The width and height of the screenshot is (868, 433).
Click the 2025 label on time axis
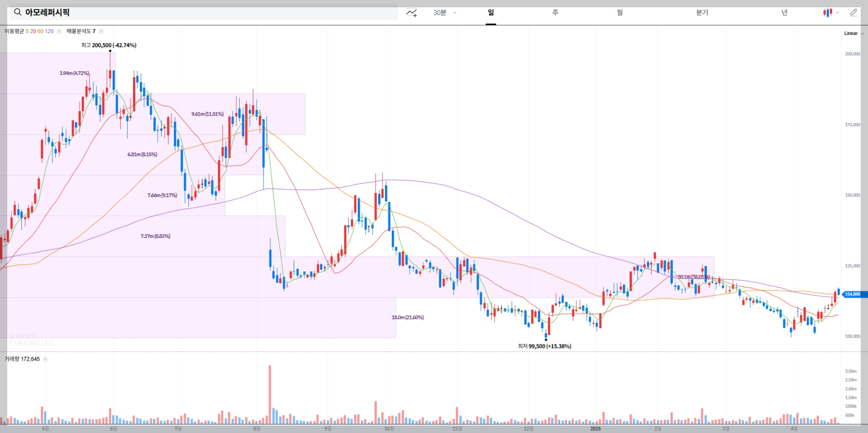tap(595, 429)
